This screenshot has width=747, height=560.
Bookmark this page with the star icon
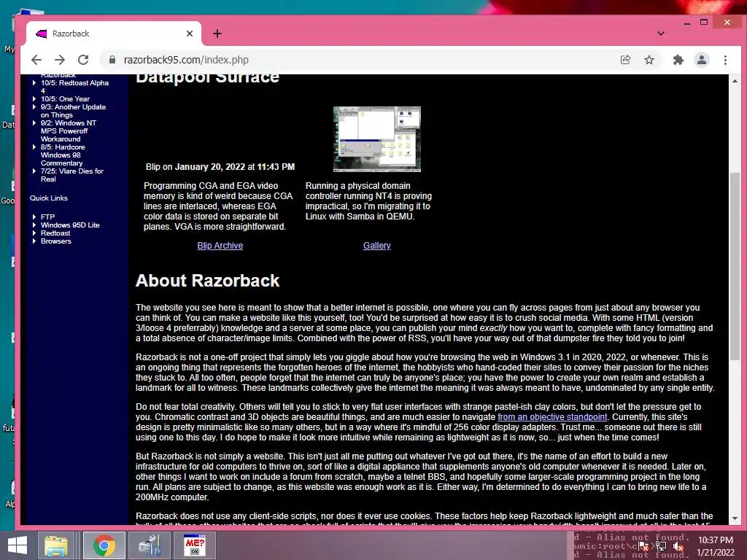[x=649, y=60]
